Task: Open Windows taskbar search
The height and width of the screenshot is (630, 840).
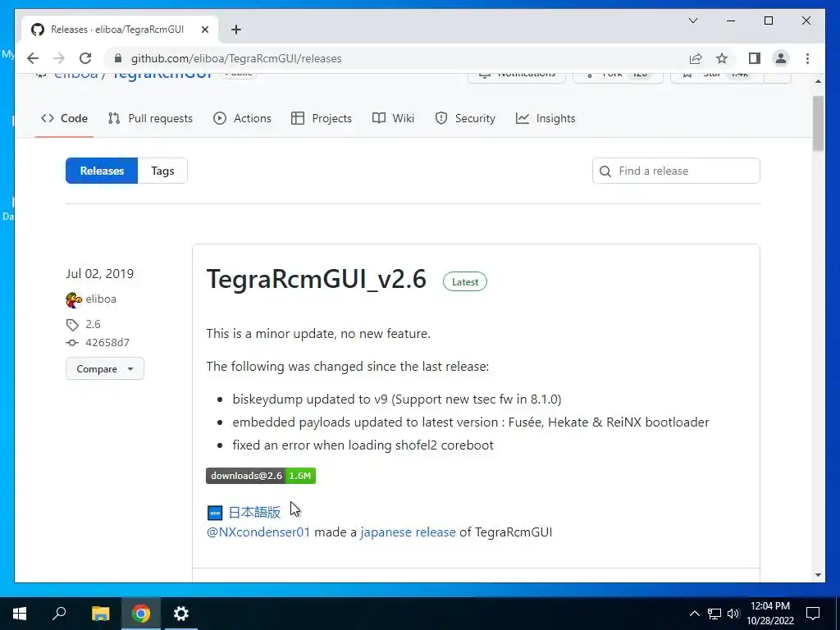Action: click(59, 614)
